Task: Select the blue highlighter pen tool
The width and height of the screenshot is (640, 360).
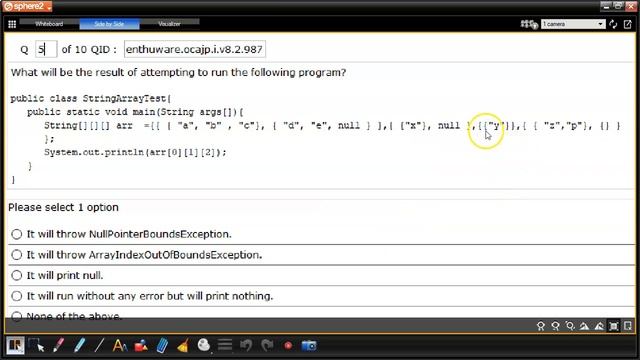Action: coord(79,346)
